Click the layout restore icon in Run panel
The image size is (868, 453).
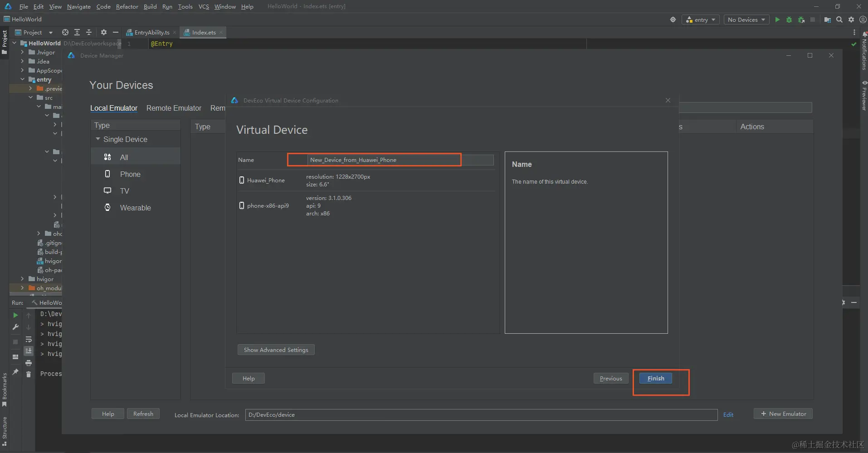point(15,357)
